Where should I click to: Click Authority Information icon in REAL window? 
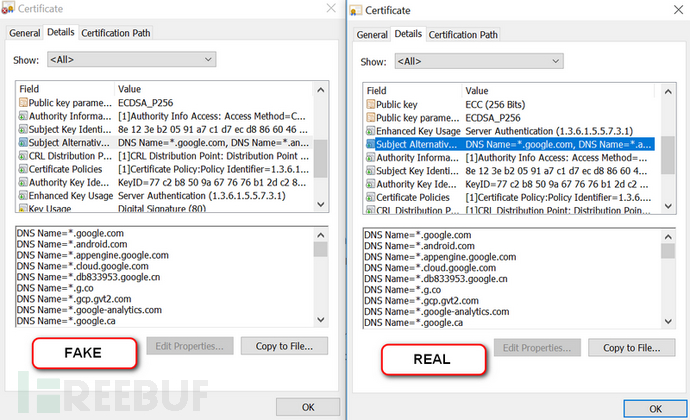(371, 158)
